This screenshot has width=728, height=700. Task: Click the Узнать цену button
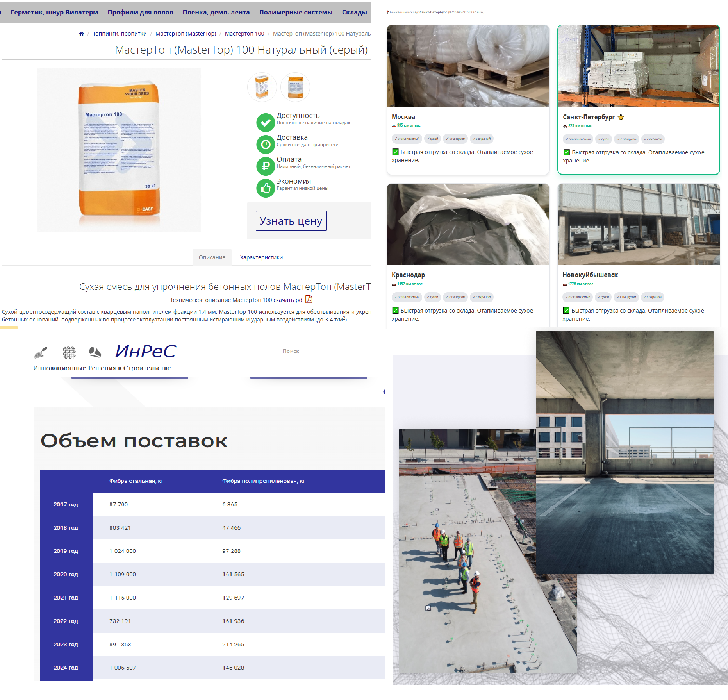click(291, 221)
